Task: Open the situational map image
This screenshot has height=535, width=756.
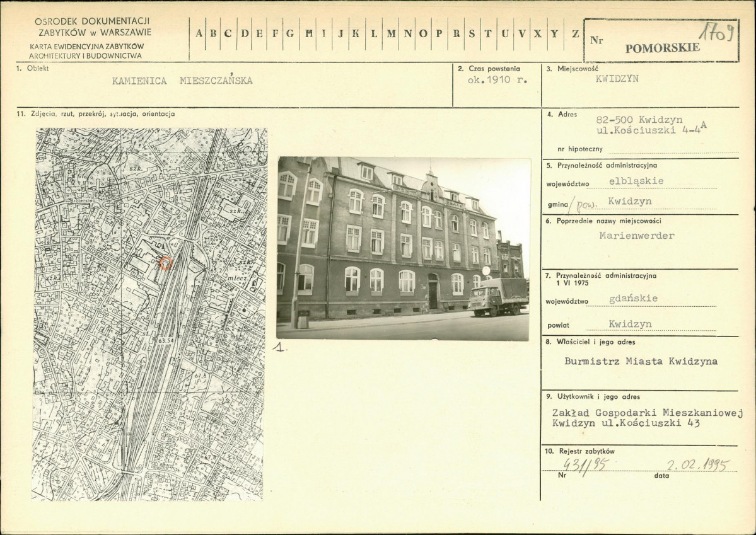Action: click(x=149, y=314)
